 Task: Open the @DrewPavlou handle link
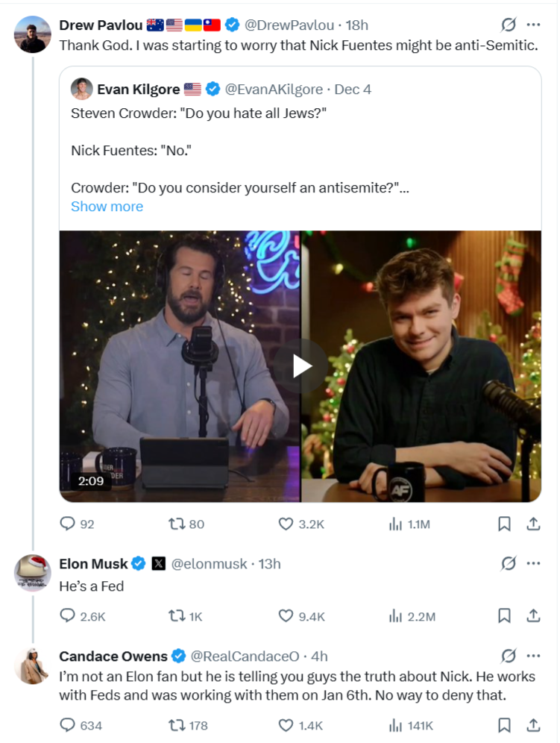[289, 25]
